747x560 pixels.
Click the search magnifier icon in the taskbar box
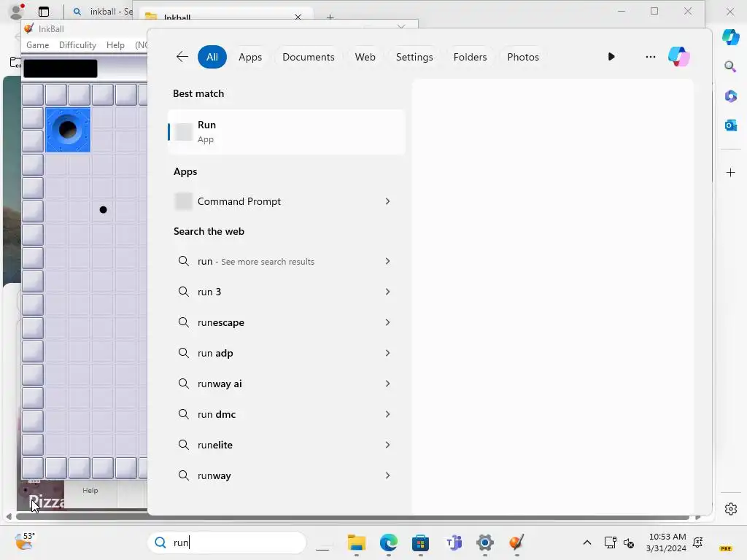[x=160, y=542]
